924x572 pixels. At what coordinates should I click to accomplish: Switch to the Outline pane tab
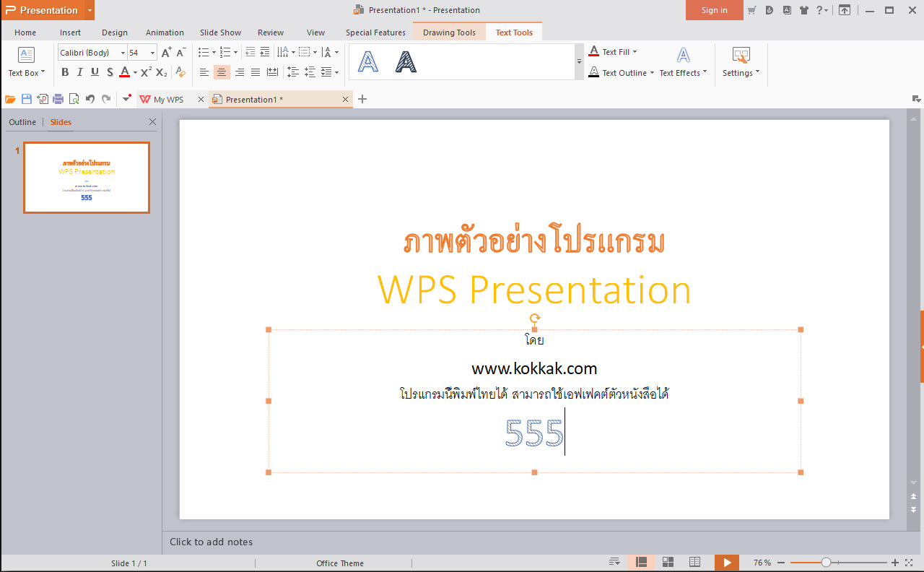(22, 122)
